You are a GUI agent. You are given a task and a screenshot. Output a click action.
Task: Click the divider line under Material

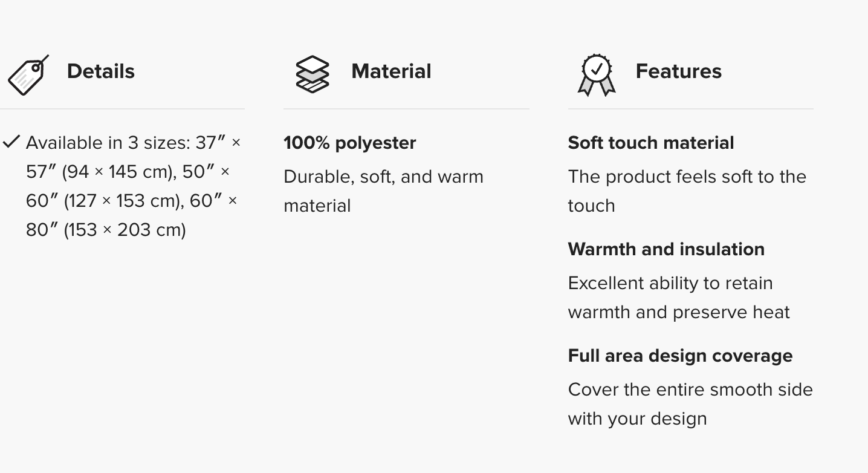pos(406,109)
